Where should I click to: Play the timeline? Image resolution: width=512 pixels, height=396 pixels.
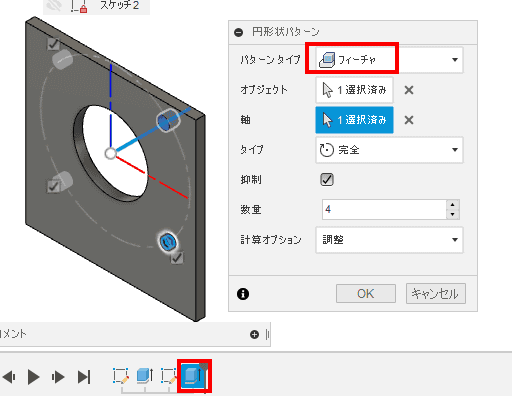tap(33, 377)
